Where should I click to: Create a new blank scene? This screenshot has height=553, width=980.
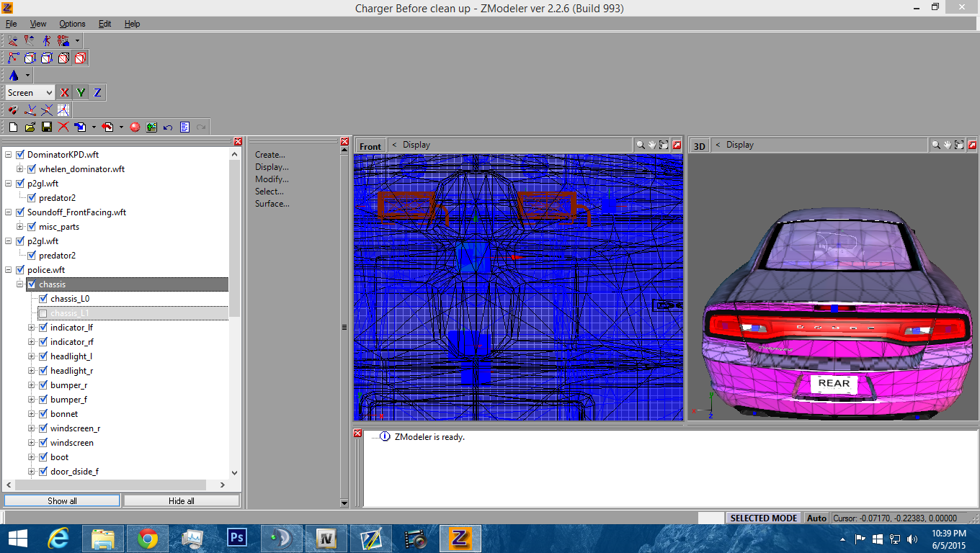13,127
